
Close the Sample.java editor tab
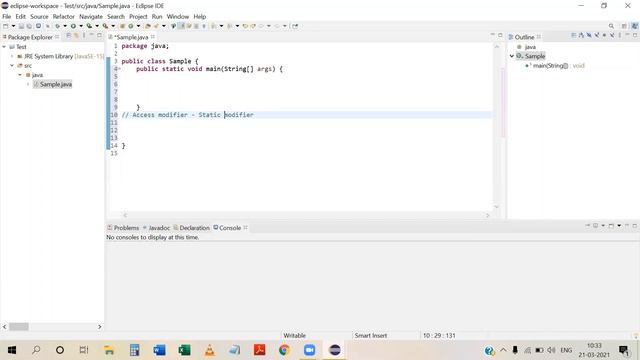click(x=153, y=37)
